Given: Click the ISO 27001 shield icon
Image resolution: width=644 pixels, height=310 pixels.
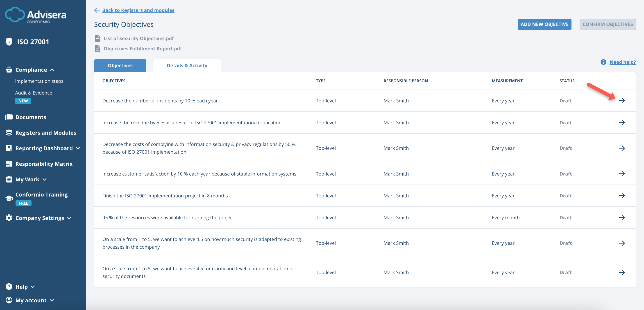Looking at the screenshot, I should tap(9, 42).
